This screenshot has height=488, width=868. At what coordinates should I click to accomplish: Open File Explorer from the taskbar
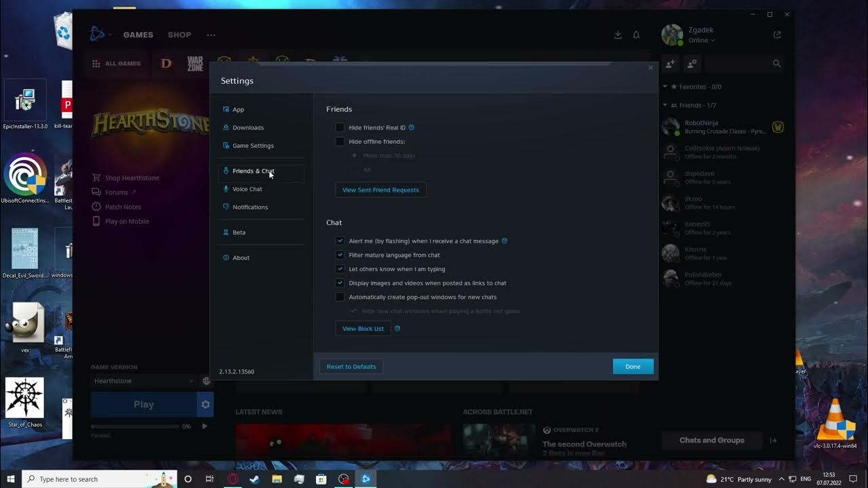coord(277,479)
